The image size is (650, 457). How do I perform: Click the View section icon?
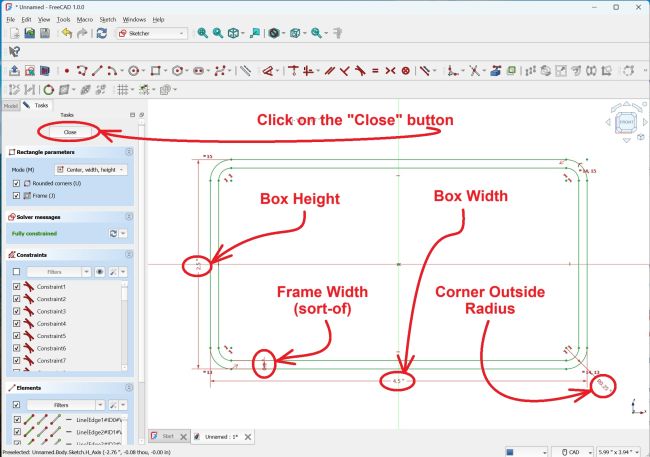45,71
